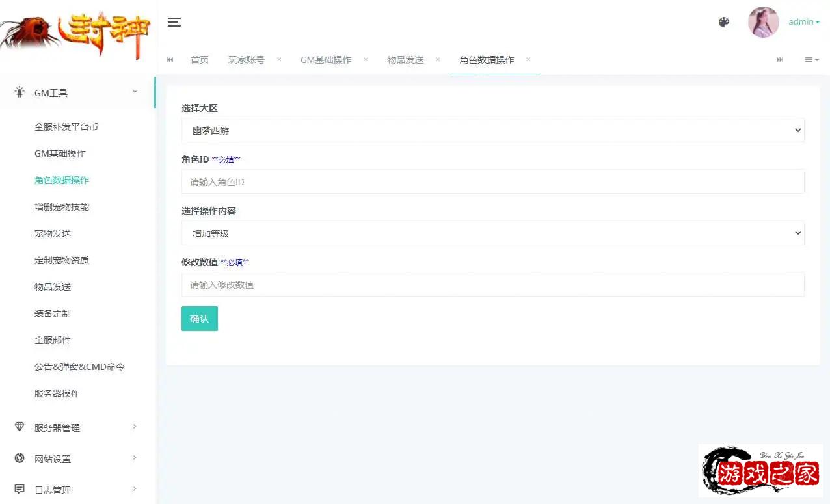
Task: Click the 确认 button
Action: point(199,319)
